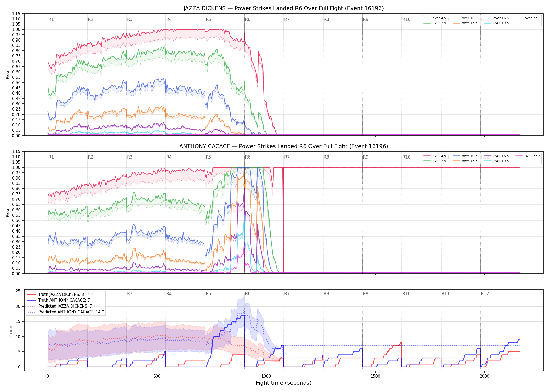Select 'Truth JAZZA DICKENS: 3' legend entry

[x=56, y=294]
